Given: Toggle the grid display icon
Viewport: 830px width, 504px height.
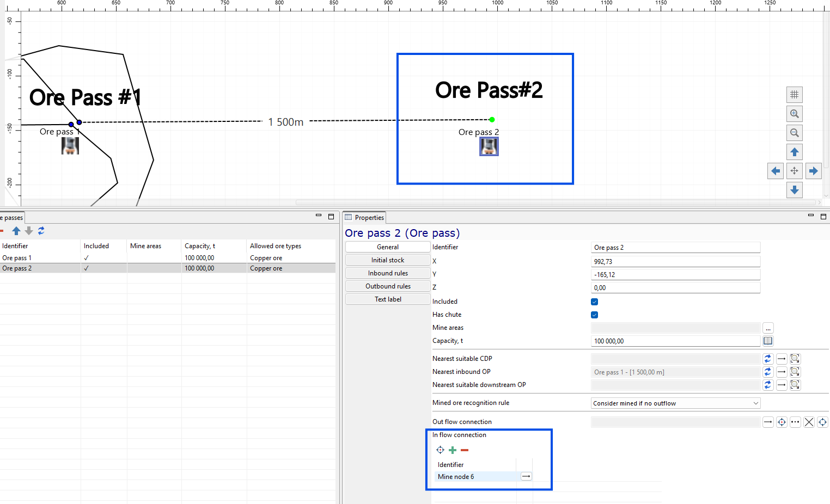Looking at the screenshot, I should click(x=795, y=95).
